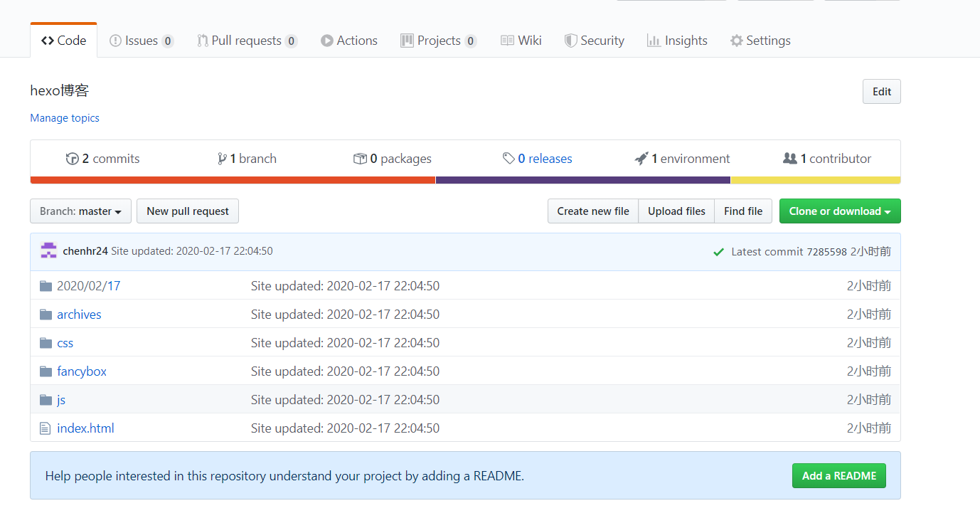Click the green commit status checkmark
Viewport: 980px width, 523px height.
click(x=718, y=252)
